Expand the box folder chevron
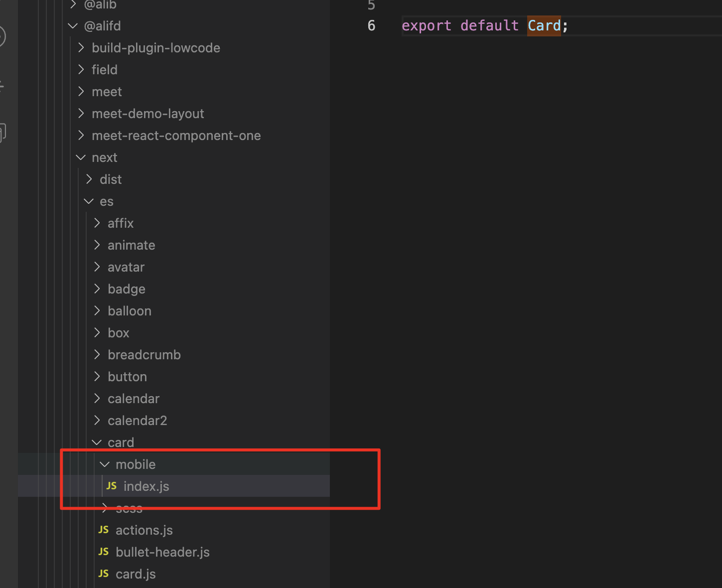Screen dimensions: 722x588 [97, 333]
